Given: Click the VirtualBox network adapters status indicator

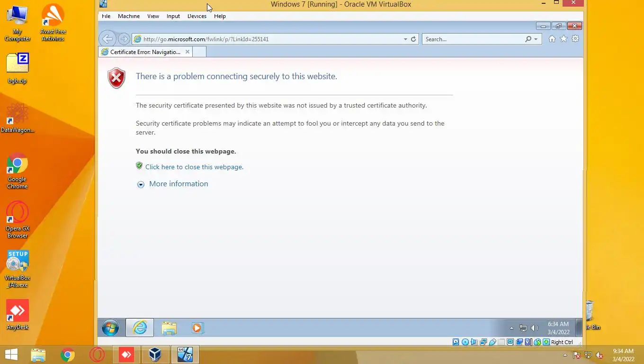Looking at the screenshot, I should pos(483,342).
